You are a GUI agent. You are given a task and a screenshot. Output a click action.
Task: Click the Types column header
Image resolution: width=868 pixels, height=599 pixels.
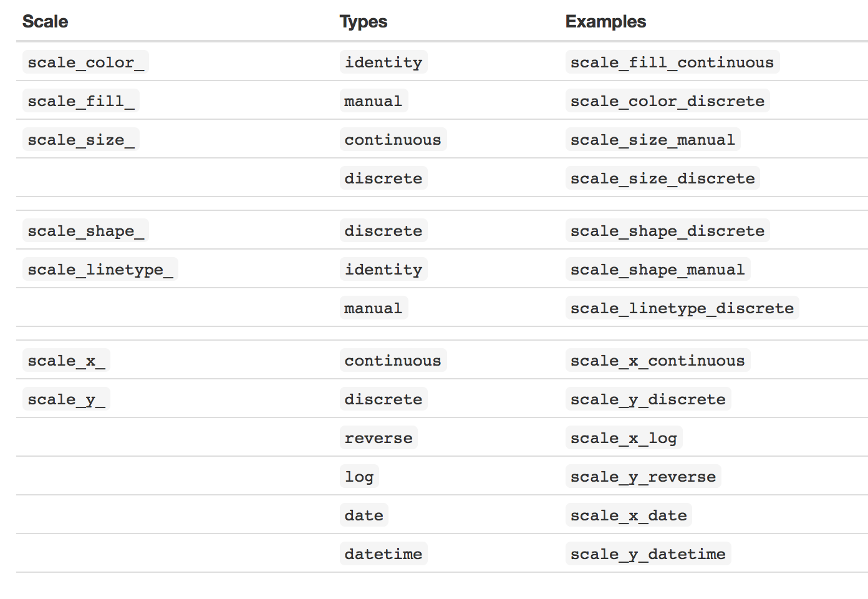click(364, 22)
